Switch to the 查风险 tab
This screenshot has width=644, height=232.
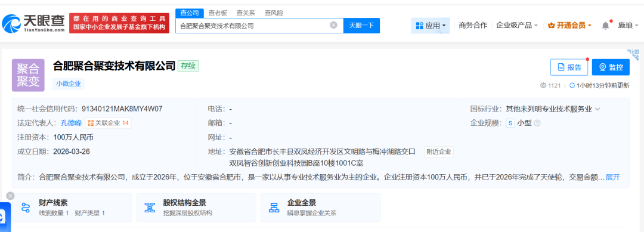coord(274,13)
